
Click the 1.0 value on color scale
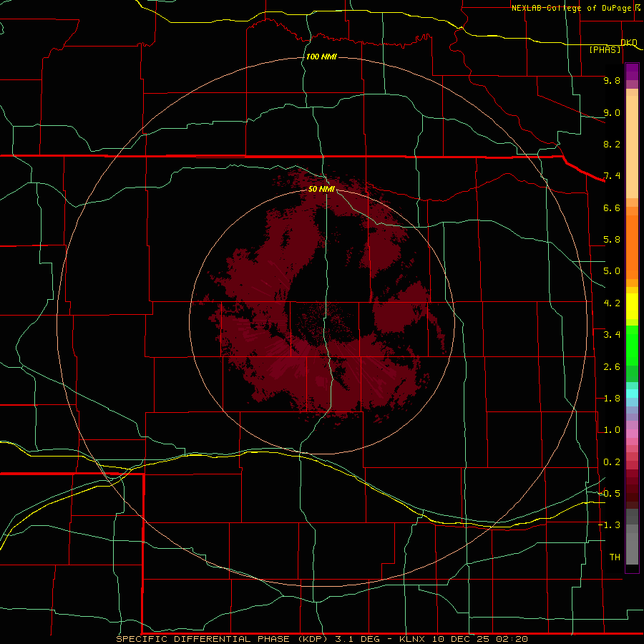(612, 430)
